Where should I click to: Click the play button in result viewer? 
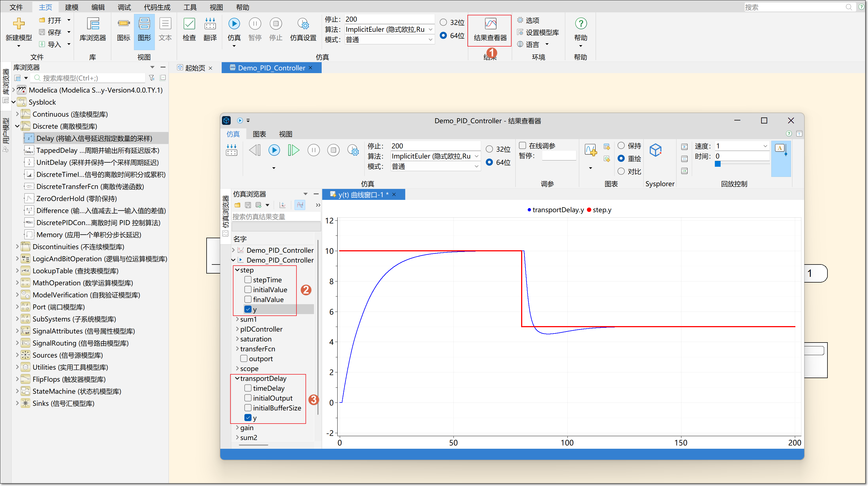tap(274, 150)
